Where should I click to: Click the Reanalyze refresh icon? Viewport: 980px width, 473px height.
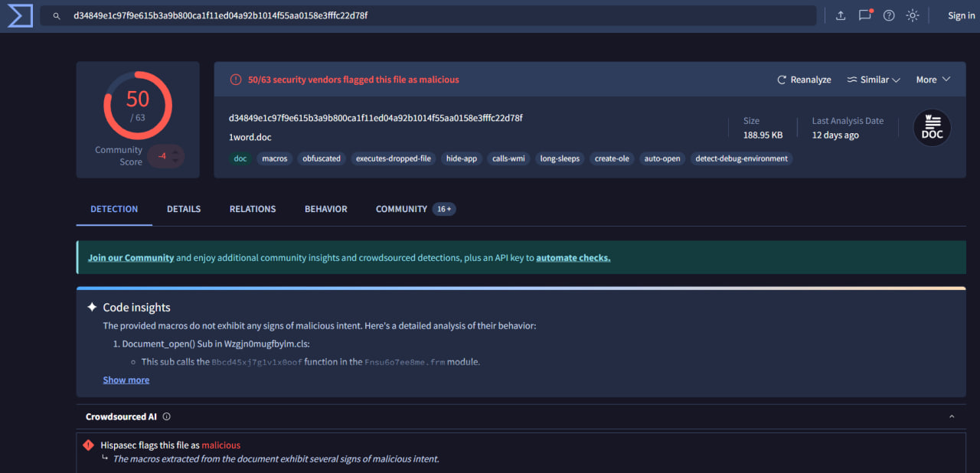[x=781, y=79]
